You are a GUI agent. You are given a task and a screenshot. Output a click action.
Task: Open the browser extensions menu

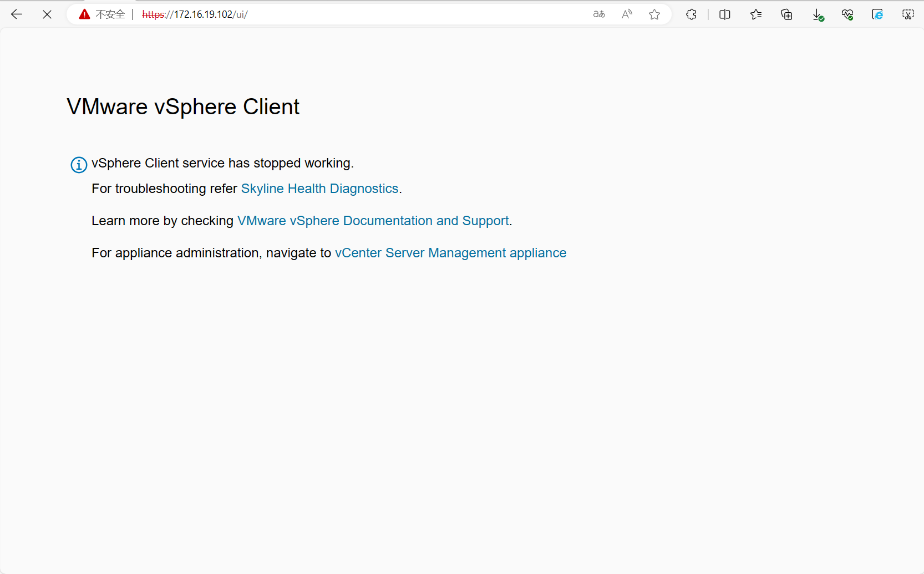pyautogui.click(x=691, y=14)
